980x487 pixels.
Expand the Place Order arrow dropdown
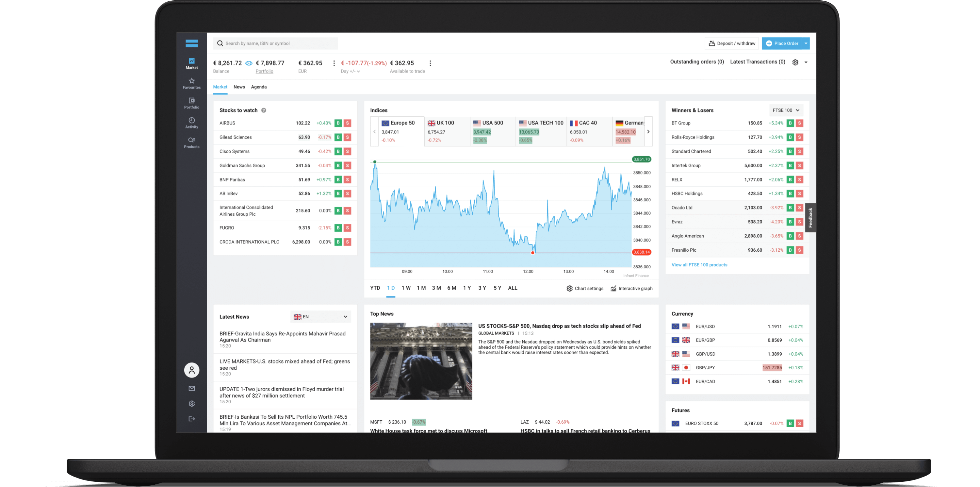coord(806,43)
